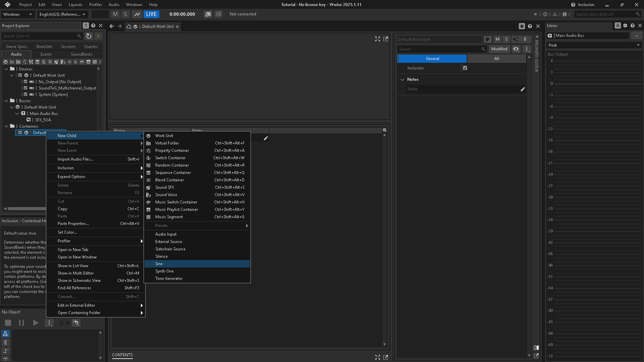This screenshot has height=362, width=644.
Task: Click the Work Unit icon in explorer toolbar
Action: pos(5,62)
